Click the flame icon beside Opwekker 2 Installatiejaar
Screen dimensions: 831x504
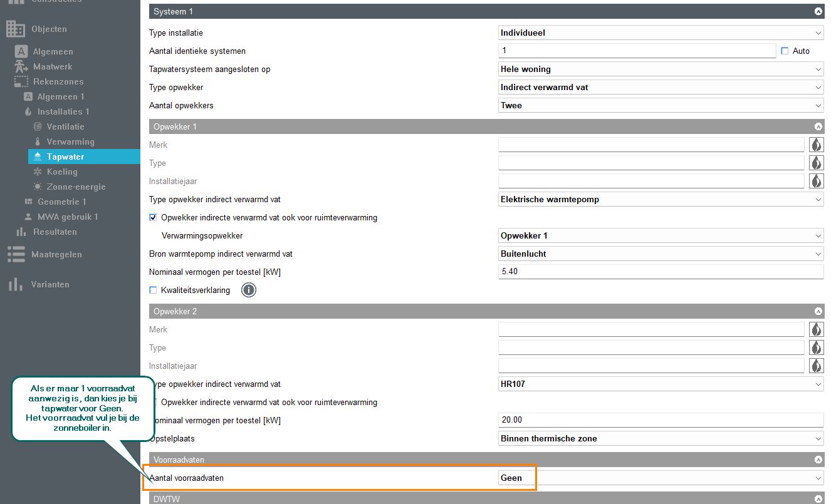[816, 366]
